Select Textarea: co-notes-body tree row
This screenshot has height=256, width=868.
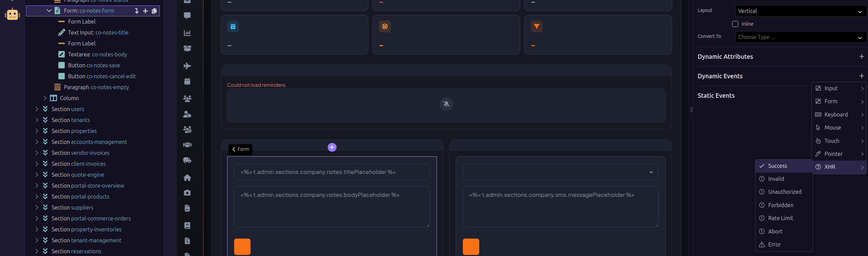click(93, 54)
